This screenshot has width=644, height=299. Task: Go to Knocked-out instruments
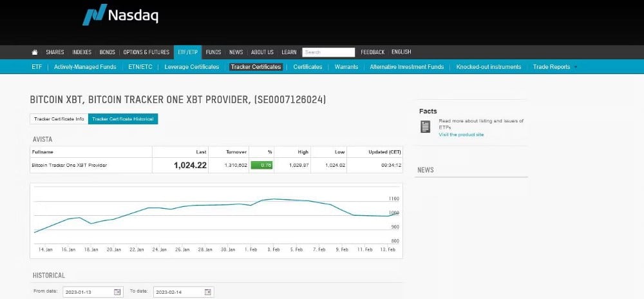[489, 66]
